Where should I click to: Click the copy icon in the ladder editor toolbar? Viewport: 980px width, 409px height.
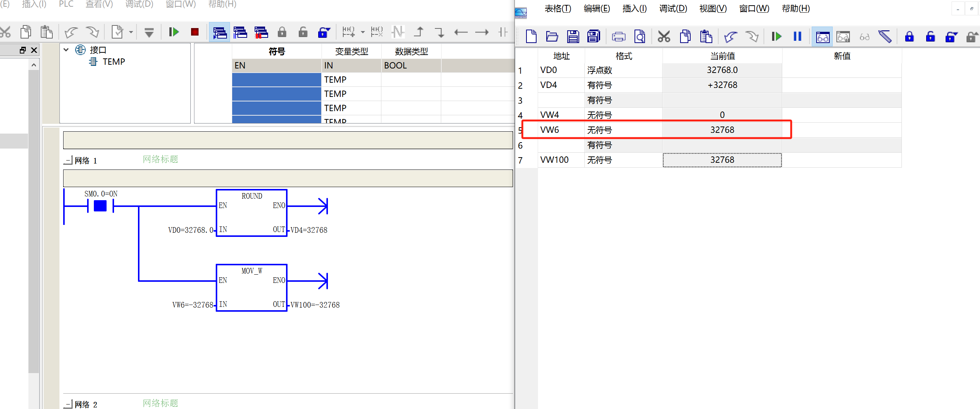tap(26, 32)
